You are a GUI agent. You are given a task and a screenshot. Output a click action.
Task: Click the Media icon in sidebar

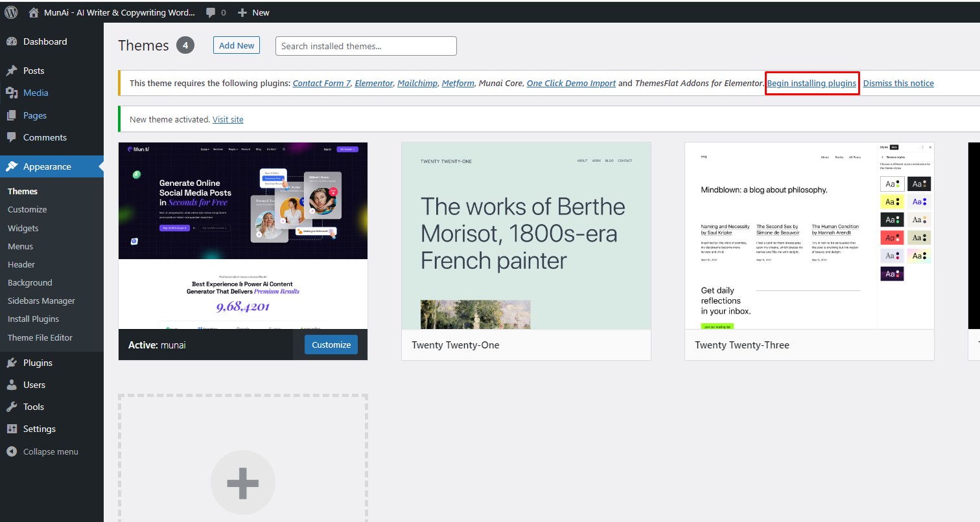(x=12, y=93)
